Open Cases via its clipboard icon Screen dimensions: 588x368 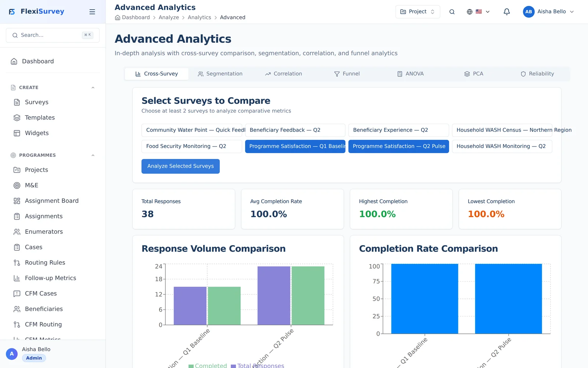point(17,247)
